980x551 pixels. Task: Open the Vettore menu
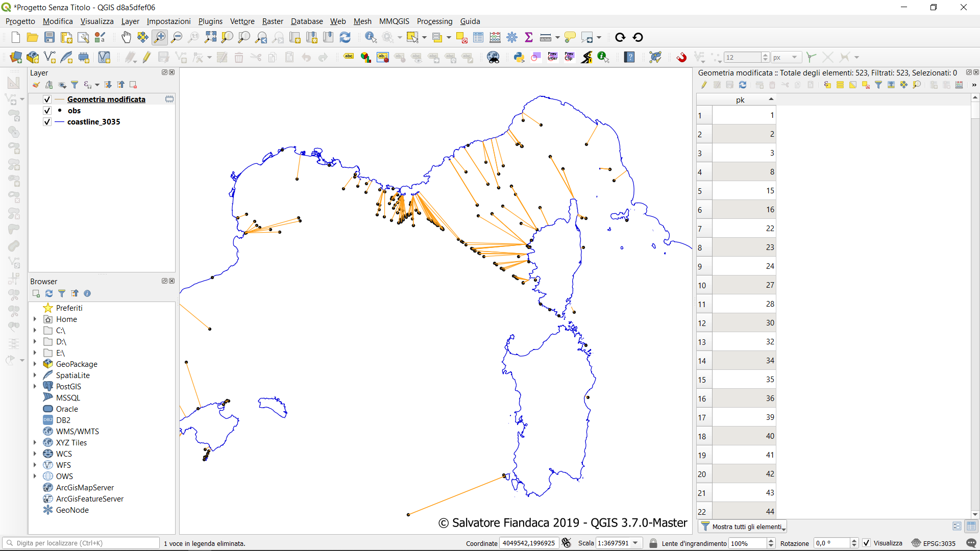(x=242, y=21)
